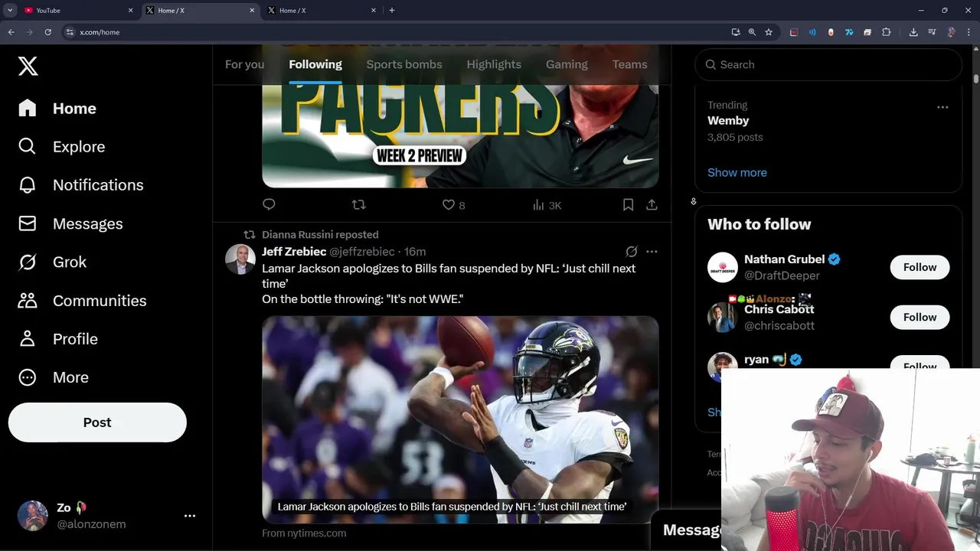Open Explore from the sidebar
Viewport: 980px width, 551px height.
click(61, 146)
